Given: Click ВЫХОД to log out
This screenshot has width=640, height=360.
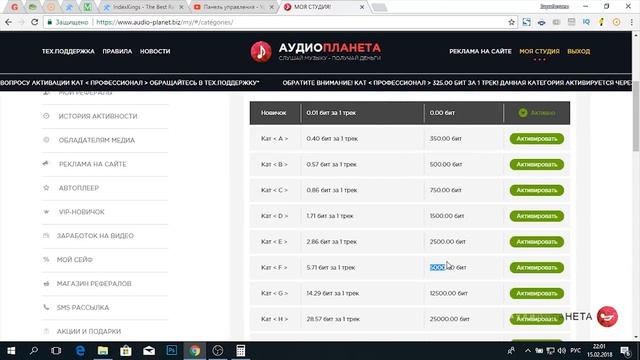Looking at the screenshot, I should click(578, 51).
